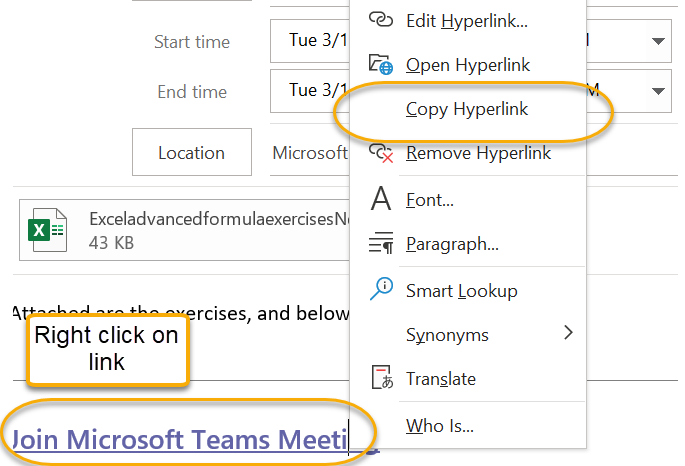Open the Paragraph... menu entry

point(467,244)
